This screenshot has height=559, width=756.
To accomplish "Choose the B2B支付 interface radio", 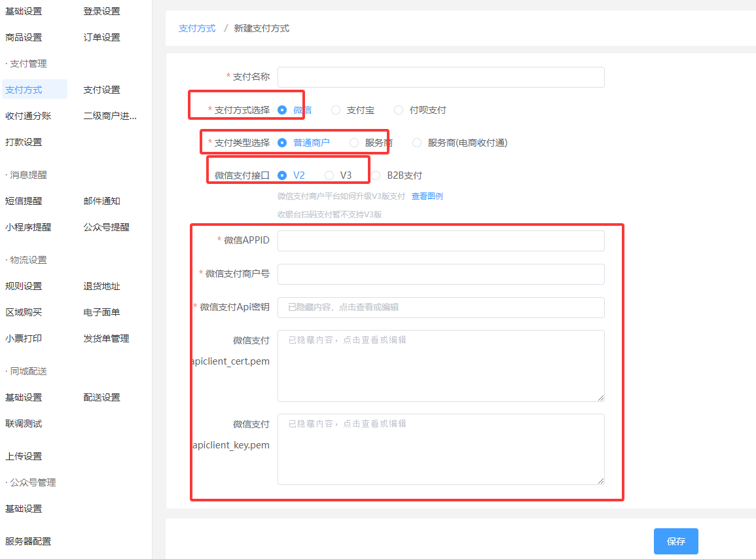I will (x=376, y=175).
